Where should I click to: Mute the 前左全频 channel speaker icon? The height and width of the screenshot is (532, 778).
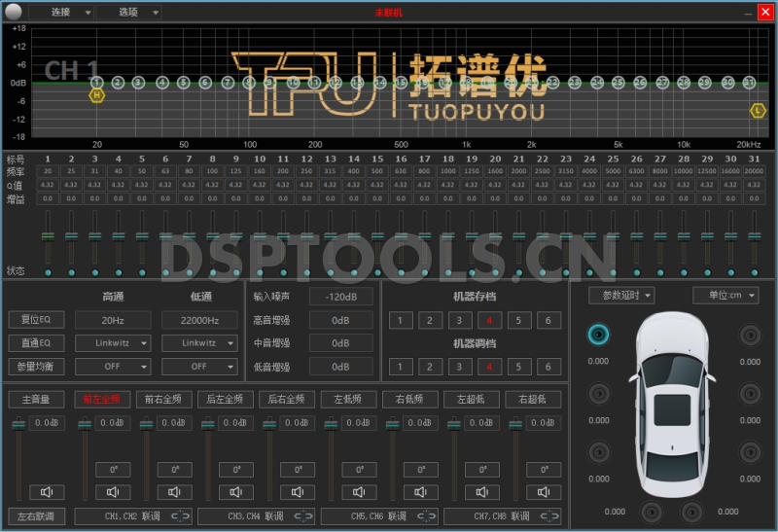[x=113, y=492]
